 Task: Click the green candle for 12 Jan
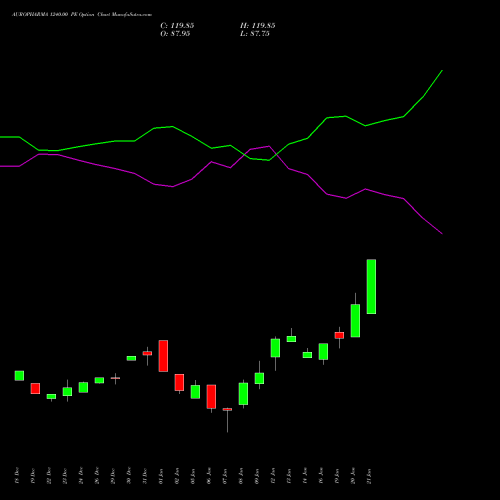pyautogui.click(x=275, y=348)
